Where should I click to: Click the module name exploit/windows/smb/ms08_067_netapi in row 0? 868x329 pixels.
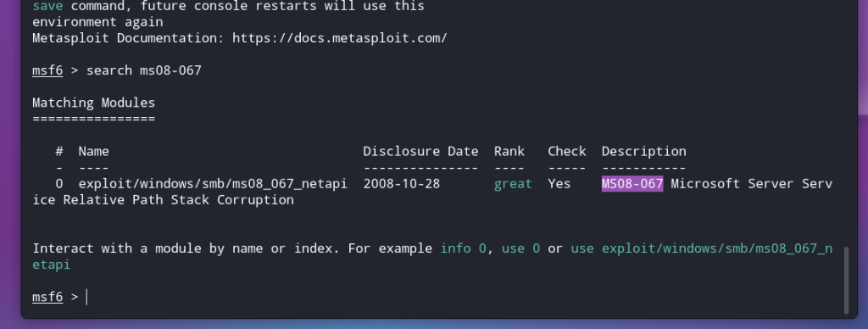(213, 185)
